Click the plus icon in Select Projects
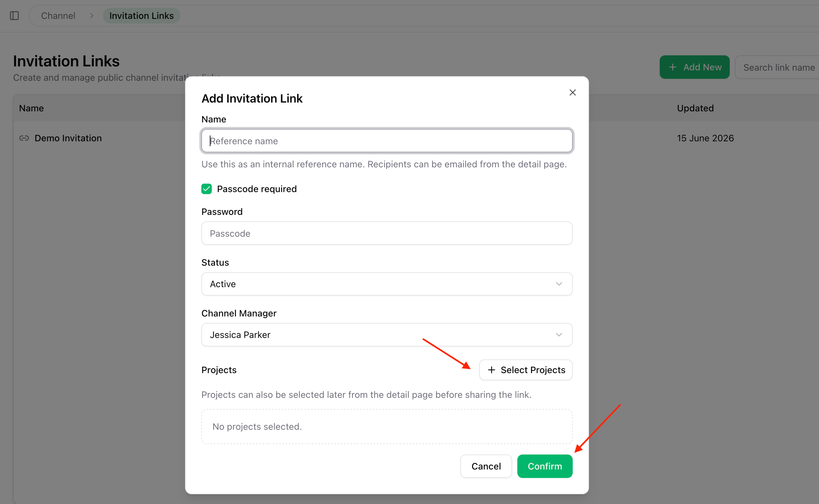Image resolution: width=819 pixels, height=504 pixels. (x=491, y=370)
